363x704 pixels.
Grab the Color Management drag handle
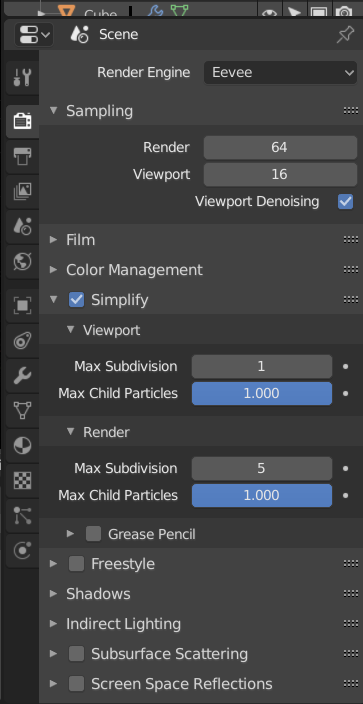click(351, 270)
